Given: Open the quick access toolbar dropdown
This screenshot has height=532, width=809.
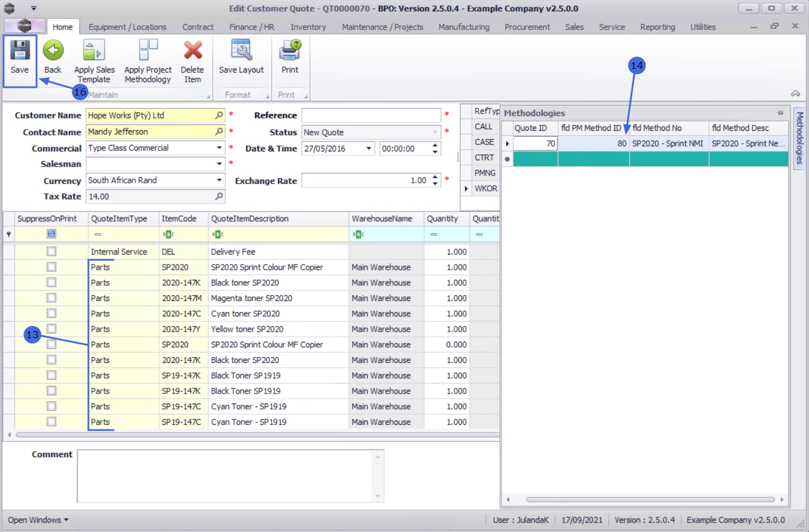Looking at the screenshot, I should point(34,8).
